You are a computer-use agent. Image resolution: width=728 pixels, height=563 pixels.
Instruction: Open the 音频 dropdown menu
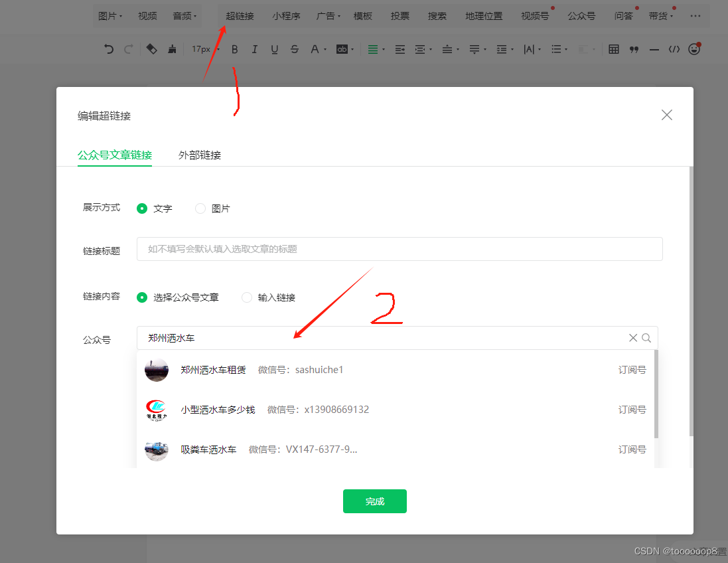point(184,16)
